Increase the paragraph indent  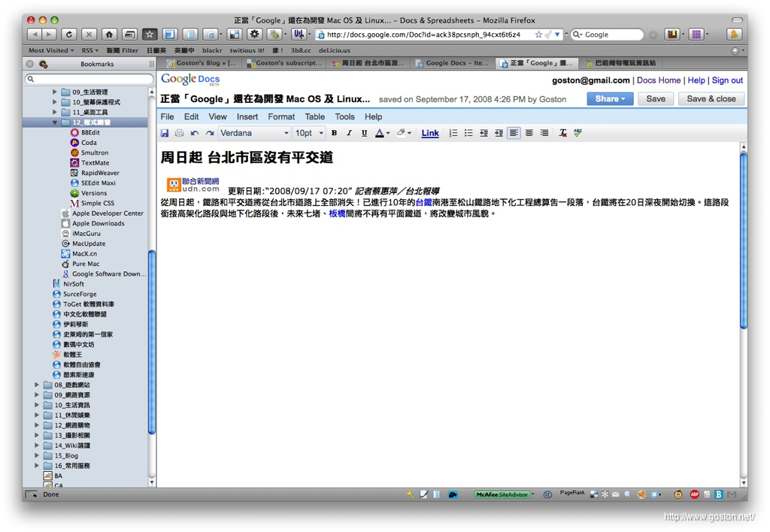pos(499,133)
